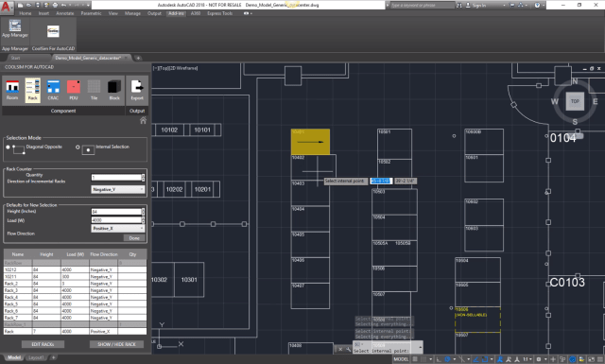
Task: Select the Internal Selection radio button
Action: click(x=78, y=147)
